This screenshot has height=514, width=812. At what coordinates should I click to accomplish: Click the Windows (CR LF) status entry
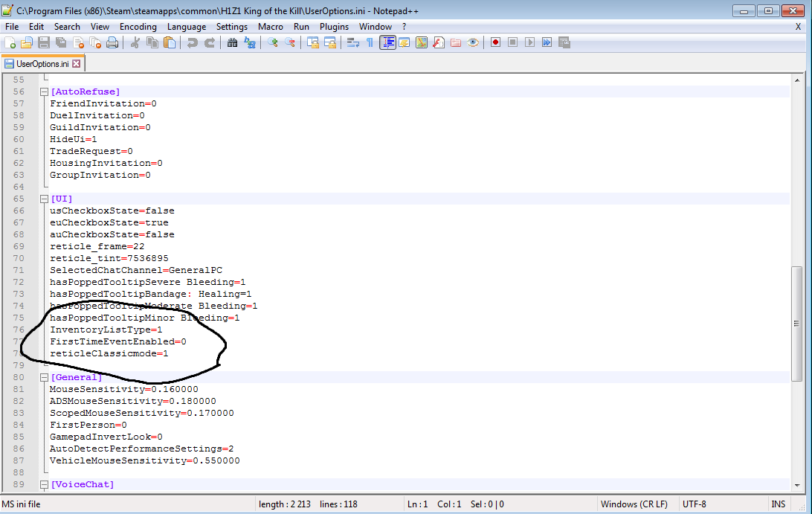coord(634,504)
